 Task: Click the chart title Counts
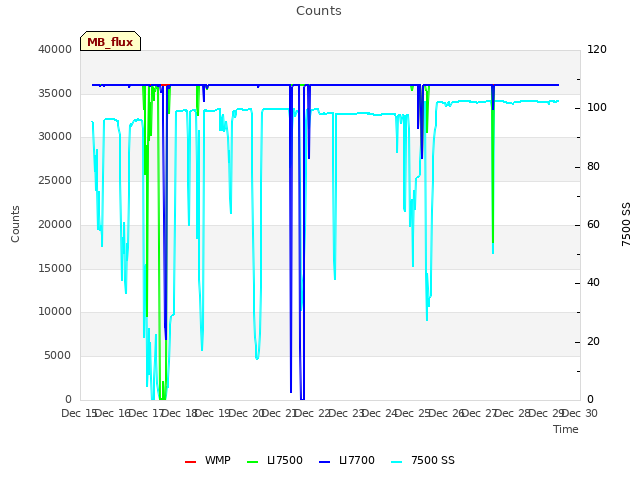pos(319,11)
